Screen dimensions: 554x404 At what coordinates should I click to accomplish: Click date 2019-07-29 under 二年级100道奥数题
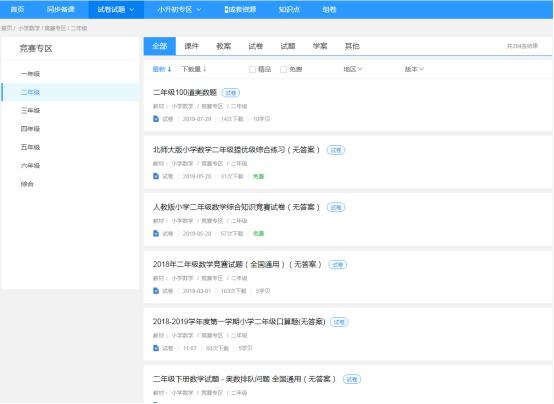click(197, 119)
